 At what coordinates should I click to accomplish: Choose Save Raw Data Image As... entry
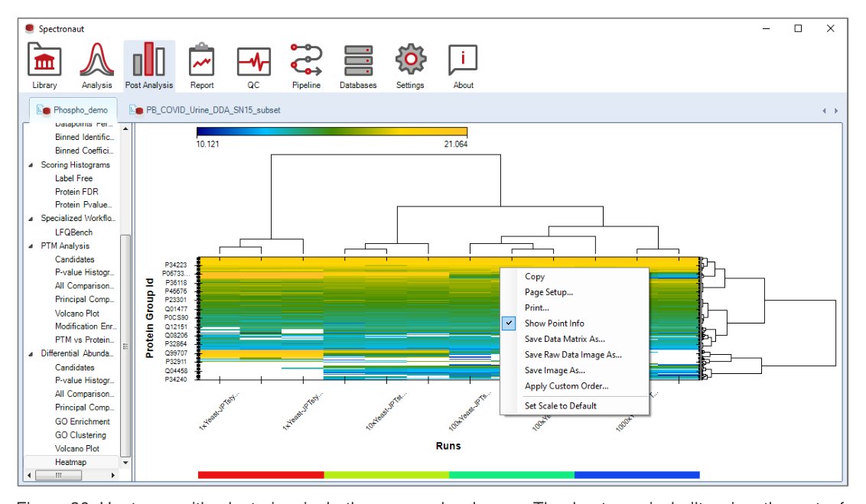575,354
